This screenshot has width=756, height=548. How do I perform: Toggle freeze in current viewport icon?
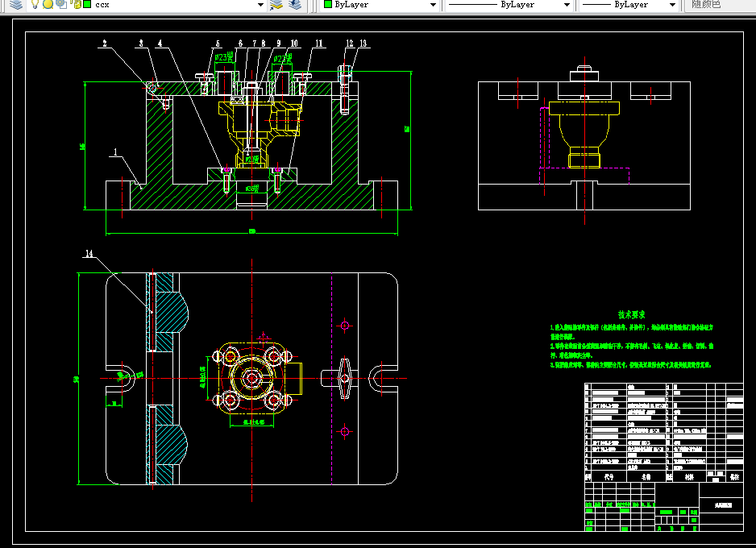[x=60, y=4]
